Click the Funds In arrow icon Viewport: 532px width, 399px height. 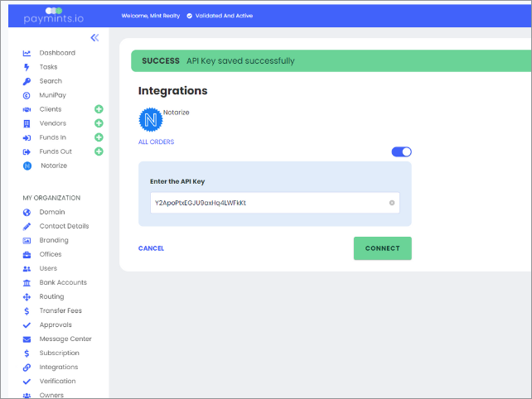(27, 137)
